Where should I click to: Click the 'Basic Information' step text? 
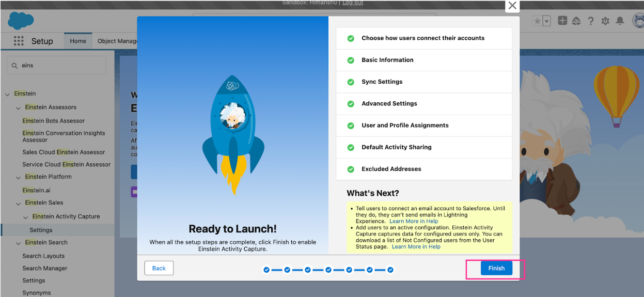pos(387,60)
